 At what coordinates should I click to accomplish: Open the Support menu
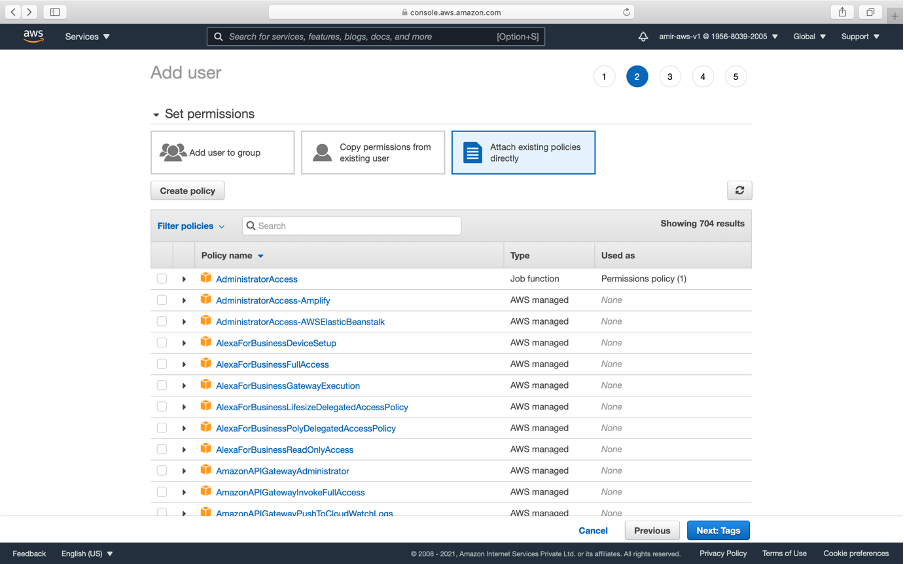(x=860, y=36)
